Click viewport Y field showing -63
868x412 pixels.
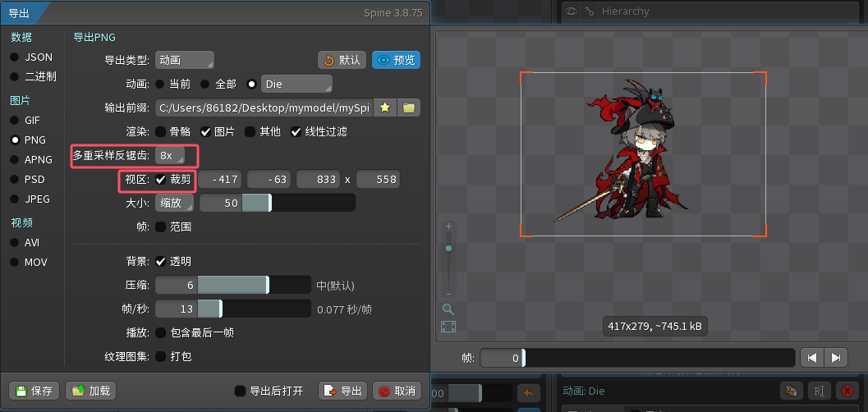click(x=269, y=179)
